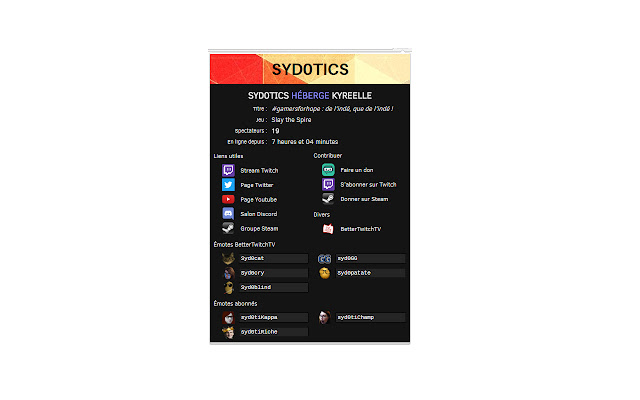Open the Groupe Steam link
Screen dimensions: 640x400
click(259, 229)
